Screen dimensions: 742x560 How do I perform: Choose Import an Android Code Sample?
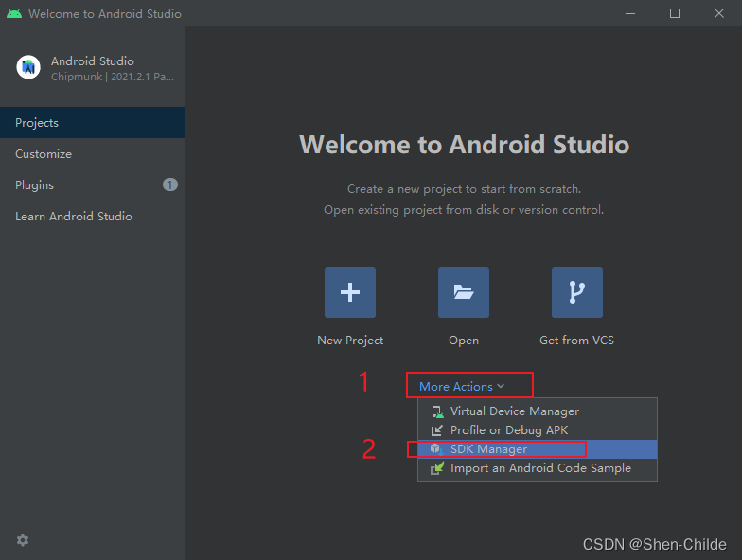coord(538,468)
